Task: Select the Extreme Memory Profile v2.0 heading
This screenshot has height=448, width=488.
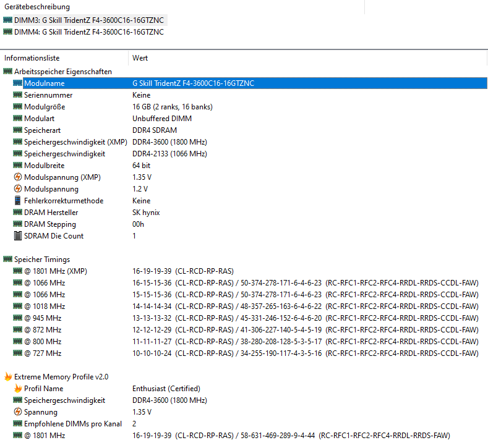Action: click(61, 377)
